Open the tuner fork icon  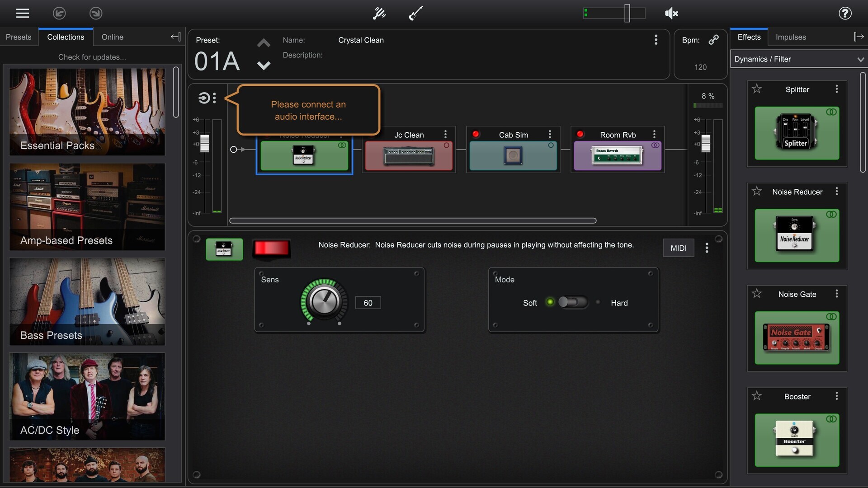[379, 14]
